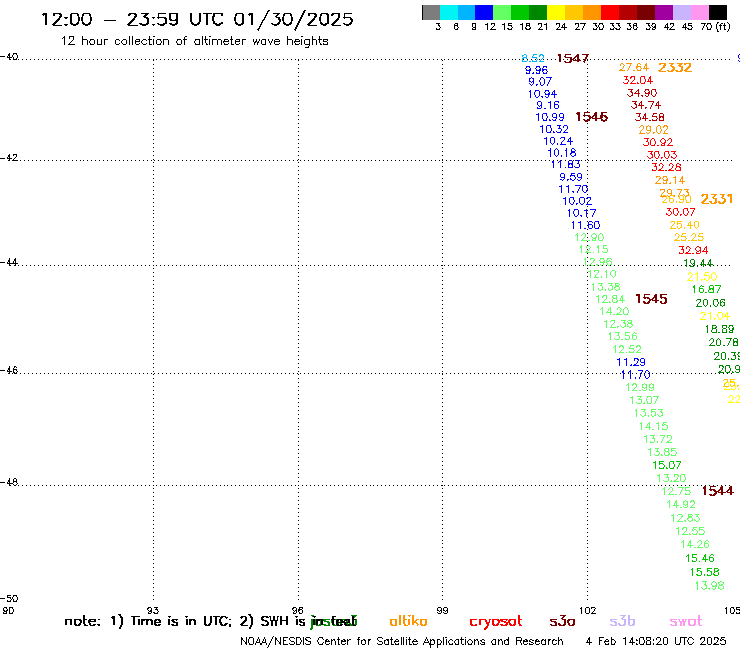
Task: Click the wave height value '18.89'
Action: coord(719,329)
